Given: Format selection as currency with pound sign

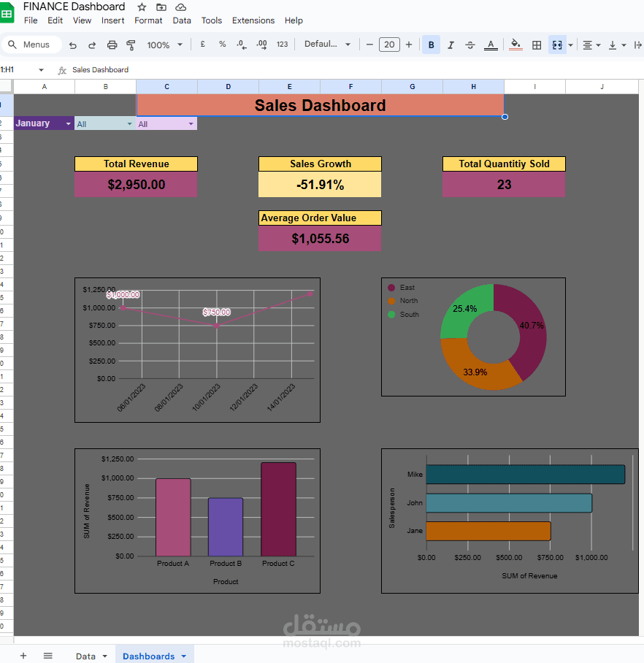Looking at the screenshot, I should [x=202, y=45].
